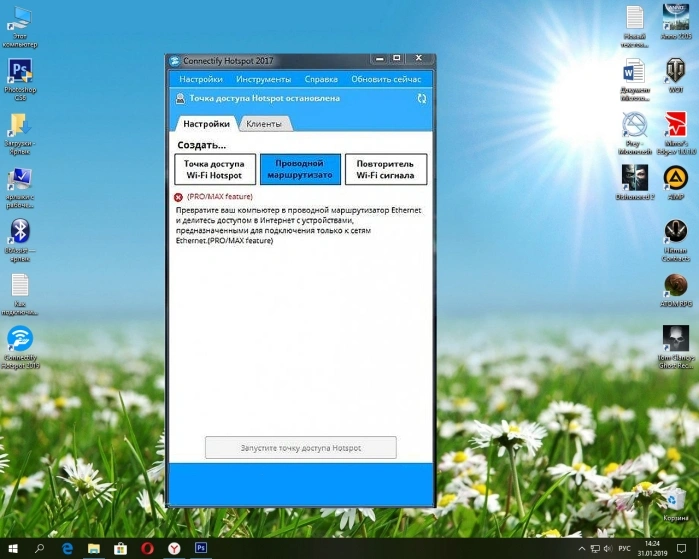The width and height of the screenshot is (699, 559).
Task: Minimize the Connectify Hotspot window
Action: pos(379,58)
